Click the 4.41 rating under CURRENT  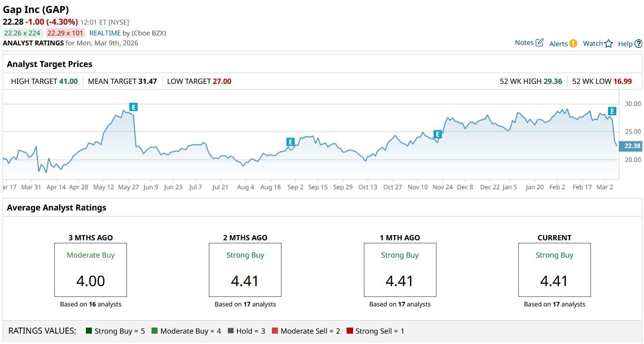554,281
